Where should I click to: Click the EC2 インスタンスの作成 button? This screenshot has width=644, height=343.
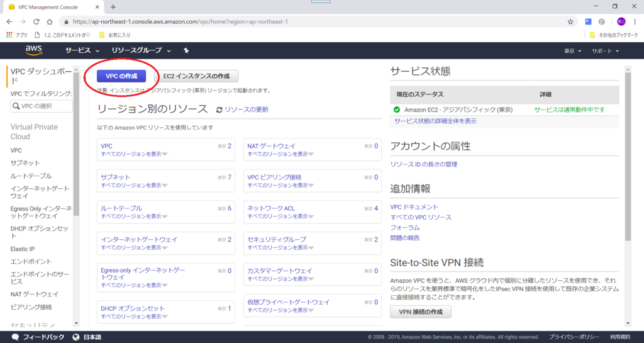196,76
